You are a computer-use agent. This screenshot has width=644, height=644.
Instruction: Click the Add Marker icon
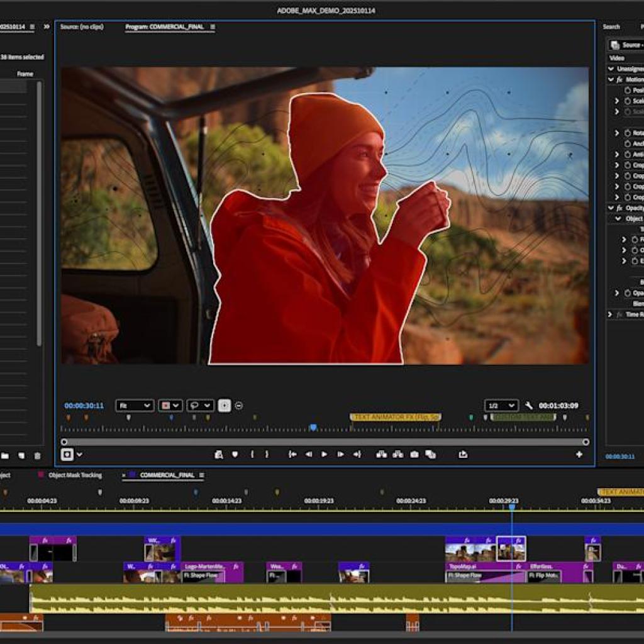tap(235, 454)
